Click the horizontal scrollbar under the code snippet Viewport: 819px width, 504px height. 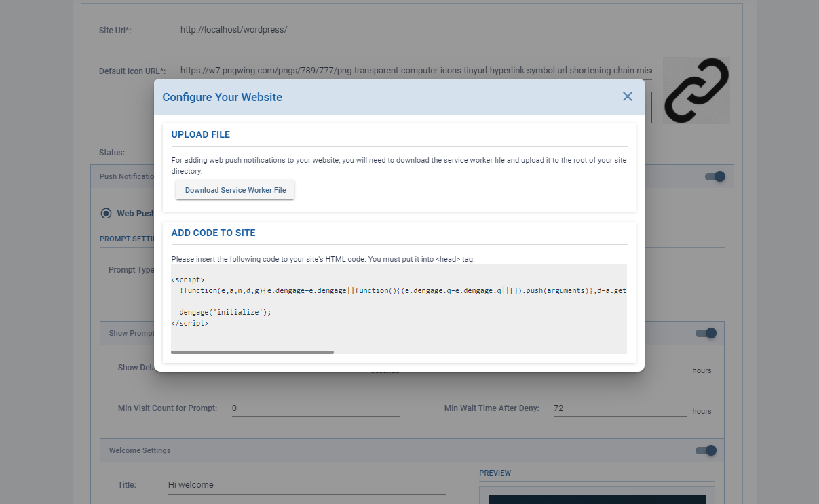(x=252, y=352)
